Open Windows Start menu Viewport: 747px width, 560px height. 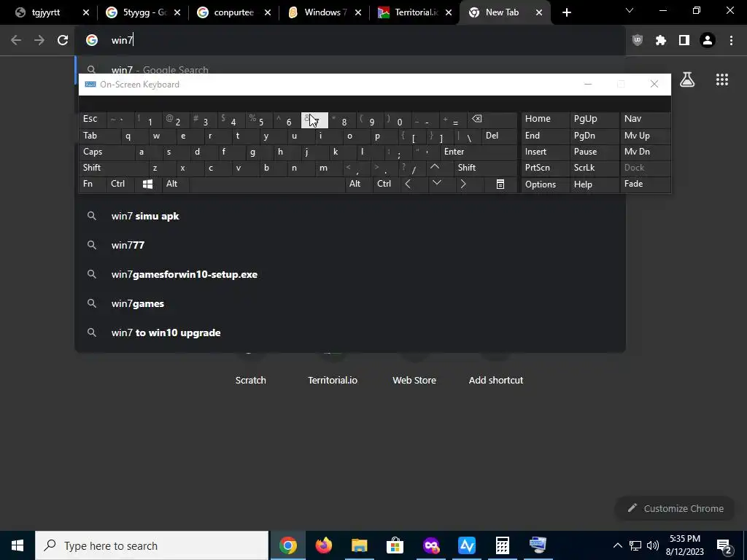coord(18,545)
